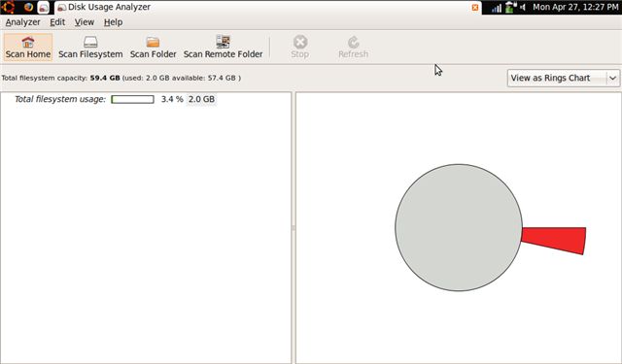The height and width of the screenshot is (364, 622).
Task: Open the volume control indicator
Action: coord(523,7)
